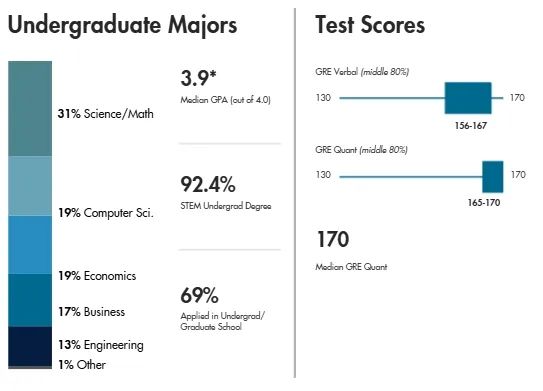Screen dimensions: 543x391
Task: Select the 92.4% STEM statistic
Action: (208, 184)
